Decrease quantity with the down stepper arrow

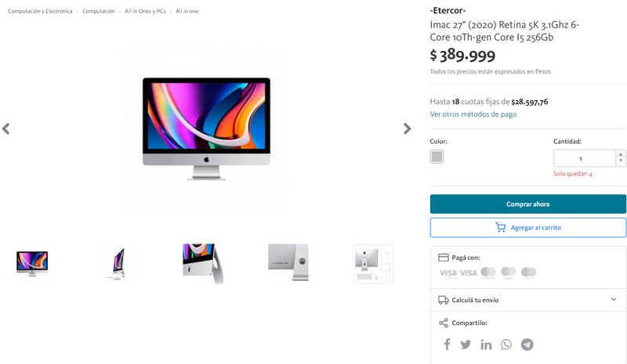tap(621, 161)
